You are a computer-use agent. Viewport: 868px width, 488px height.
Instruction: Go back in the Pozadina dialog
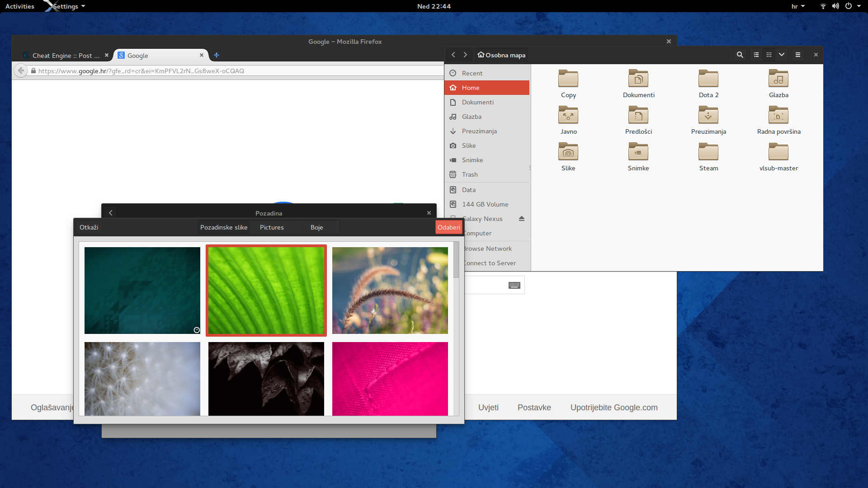click(110, 213)
